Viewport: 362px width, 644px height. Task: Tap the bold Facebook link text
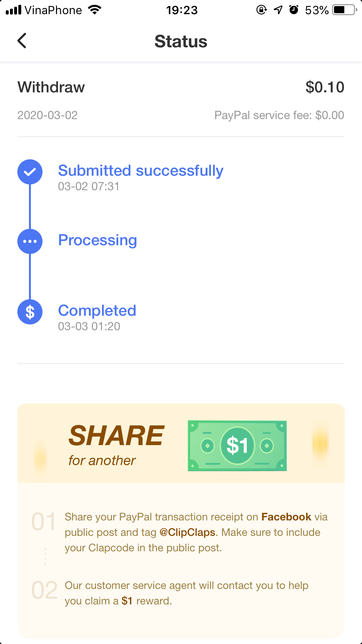[x=286, y=517]
